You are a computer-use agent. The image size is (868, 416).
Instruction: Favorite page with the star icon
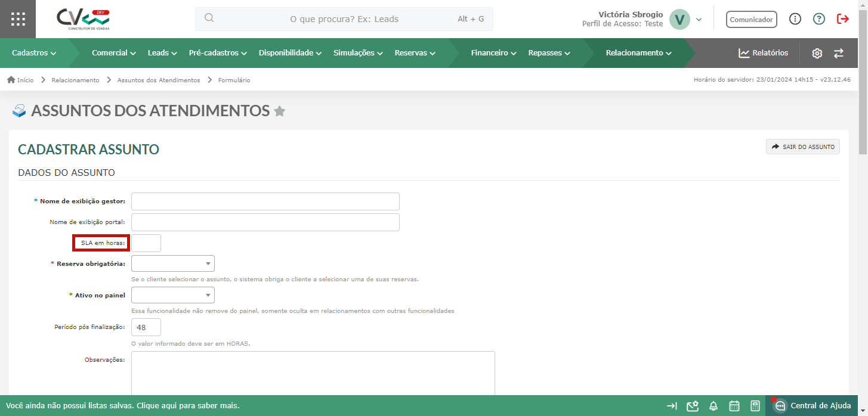tap(279, 111)
